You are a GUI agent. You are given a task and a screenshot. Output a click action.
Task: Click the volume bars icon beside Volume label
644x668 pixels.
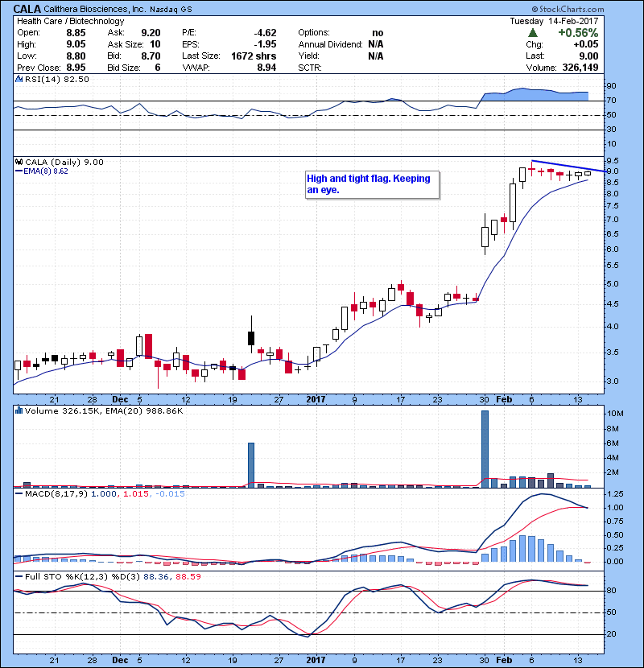tap(19, 410)
